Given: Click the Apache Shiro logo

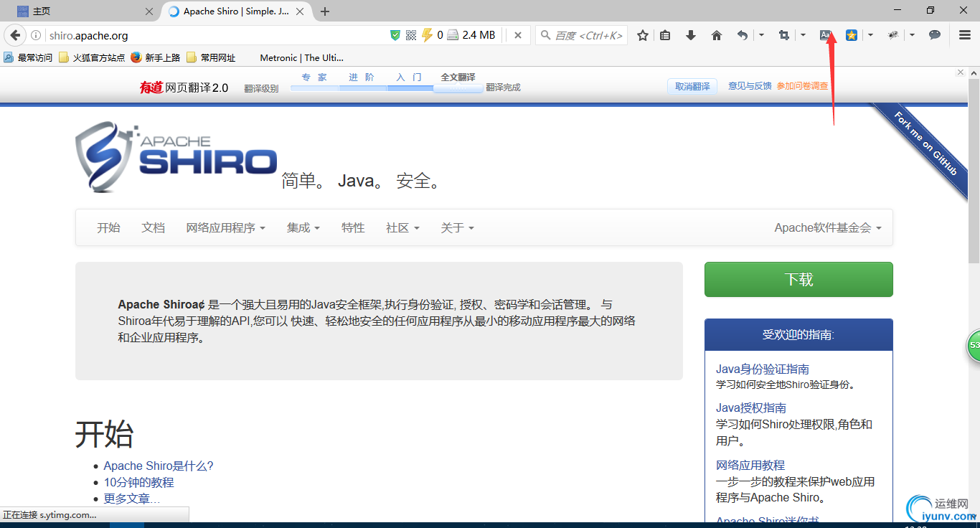Looking at the screenshot, I should tap(176, 156).
